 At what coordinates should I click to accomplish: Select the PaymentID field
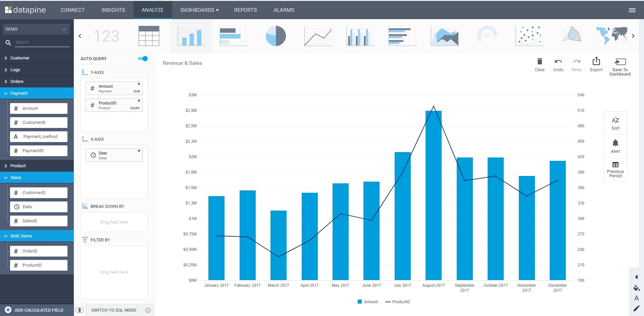39,151
